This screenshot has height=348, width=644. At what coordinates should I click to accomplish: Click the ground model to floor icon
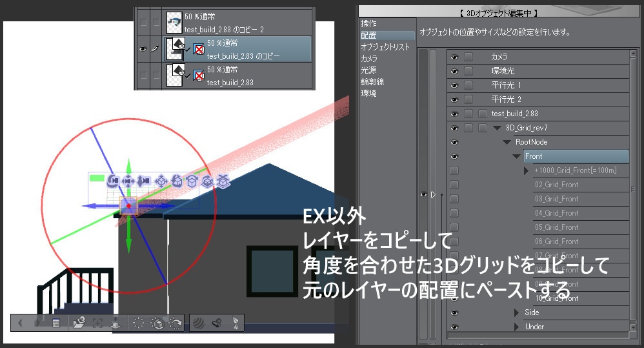116,323
